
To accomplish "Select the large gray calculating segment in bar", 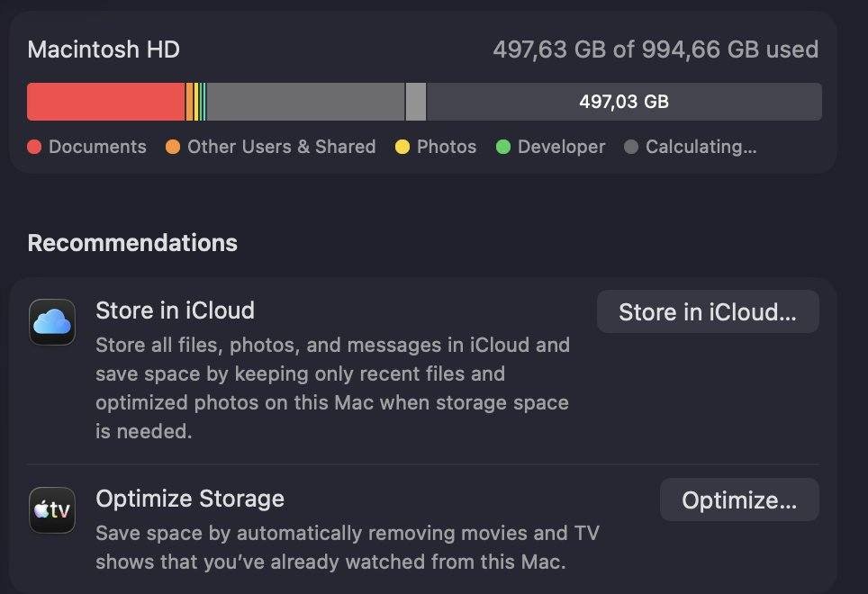I will click(305, 102).
